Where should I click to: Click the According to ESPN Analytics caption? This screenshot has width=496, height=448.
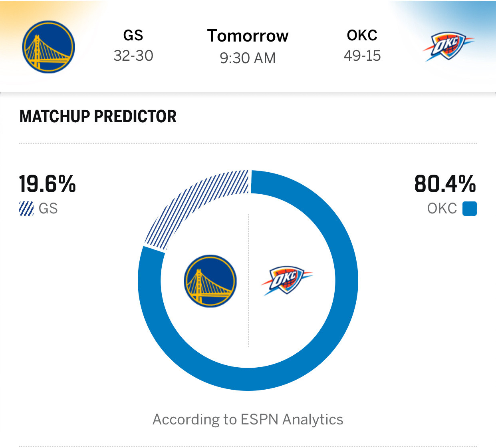tap(248, 419)
